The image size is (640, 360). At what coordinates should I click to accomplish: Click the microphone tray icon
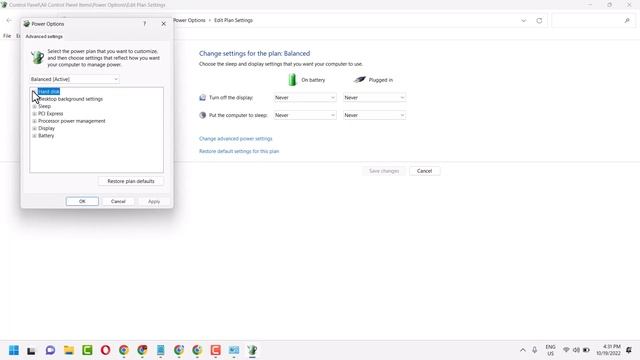tap(534, 350)
